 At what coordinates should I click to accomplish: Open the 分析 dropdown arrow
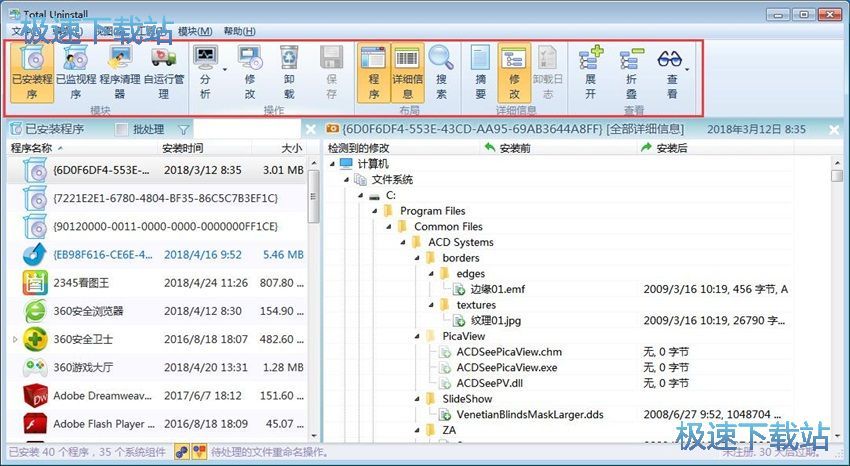(224, 70)
